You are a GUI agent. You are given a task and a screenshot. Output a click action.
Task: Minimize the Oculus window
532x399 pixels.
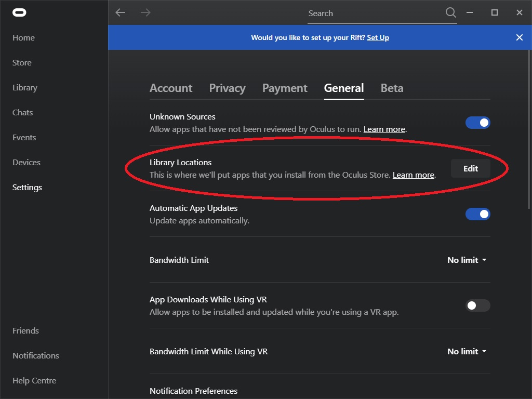pyautogui.click(x=470, y=12)
